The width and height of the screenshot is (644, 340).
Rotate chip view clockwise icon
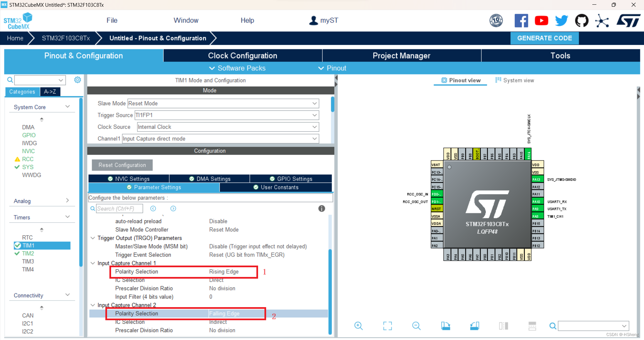(445, 326)
